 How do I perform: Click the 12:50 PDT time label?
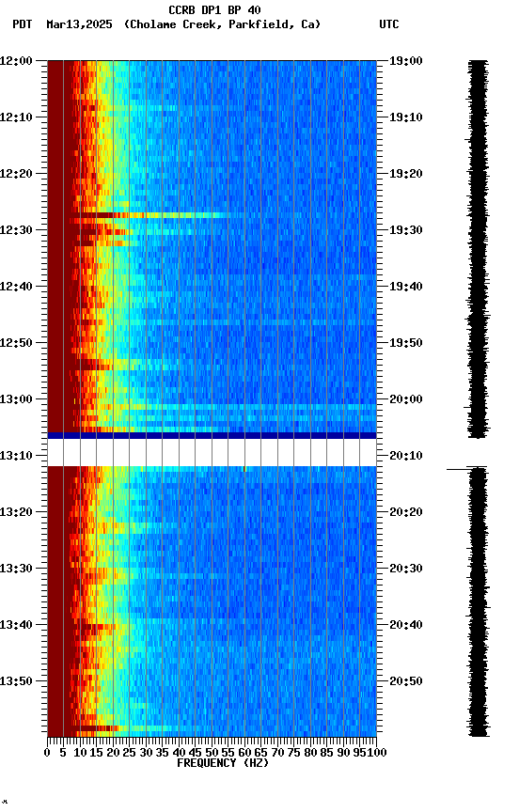pyautogui.click(x=16, y=343)
